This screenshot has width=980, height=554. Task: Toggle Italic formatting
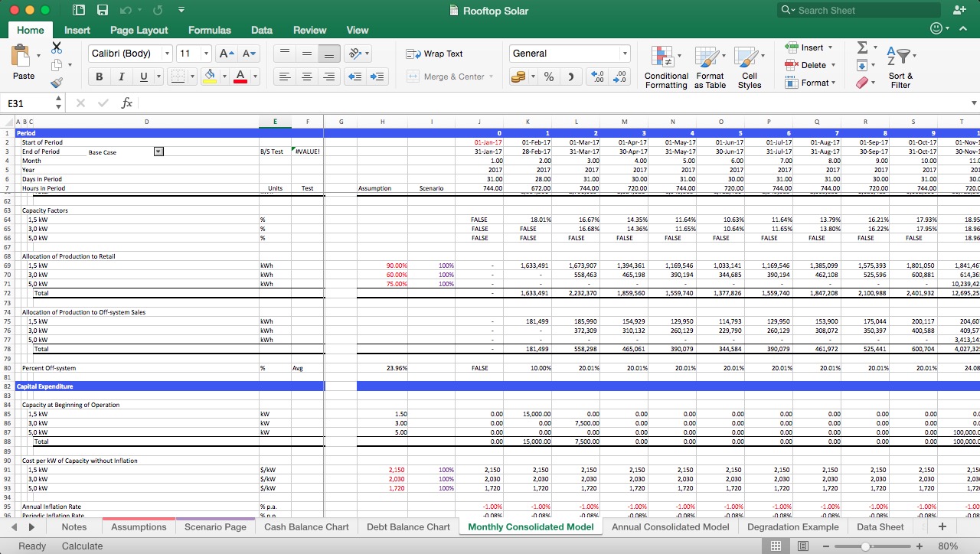click(x=121, y=77)
